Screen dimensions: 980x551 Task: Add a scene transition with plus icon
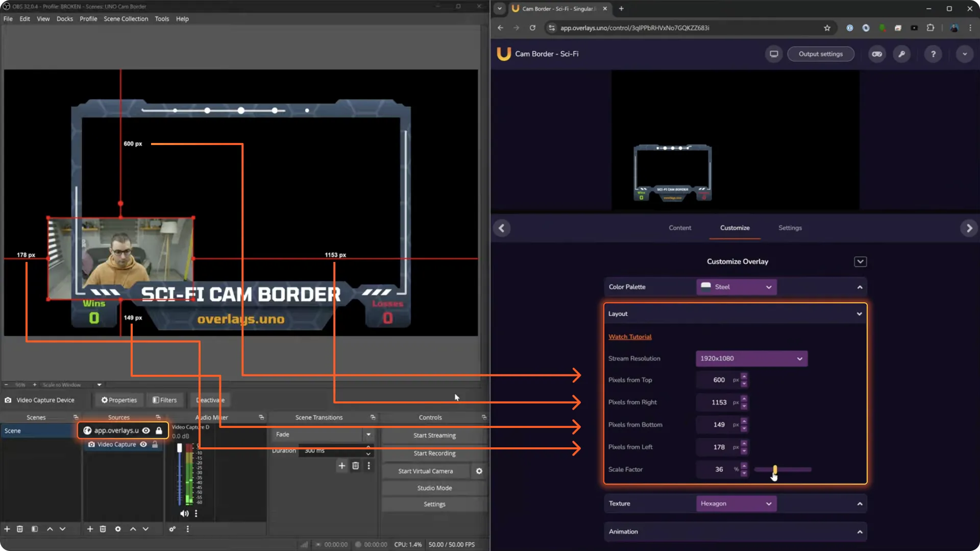pyautogui.click(x=342, y=466)
